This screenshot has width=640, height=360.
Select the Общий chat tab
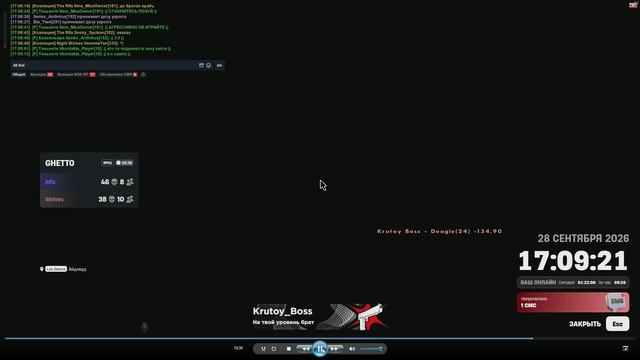pyautogui.click(x=19, y=75)
